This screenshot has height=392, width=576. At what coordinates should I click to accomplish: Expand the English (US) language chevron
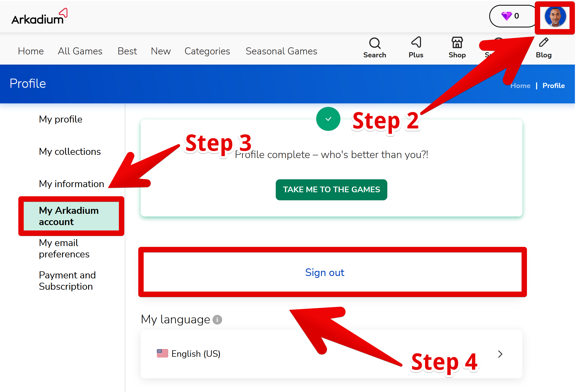point(500,354)
